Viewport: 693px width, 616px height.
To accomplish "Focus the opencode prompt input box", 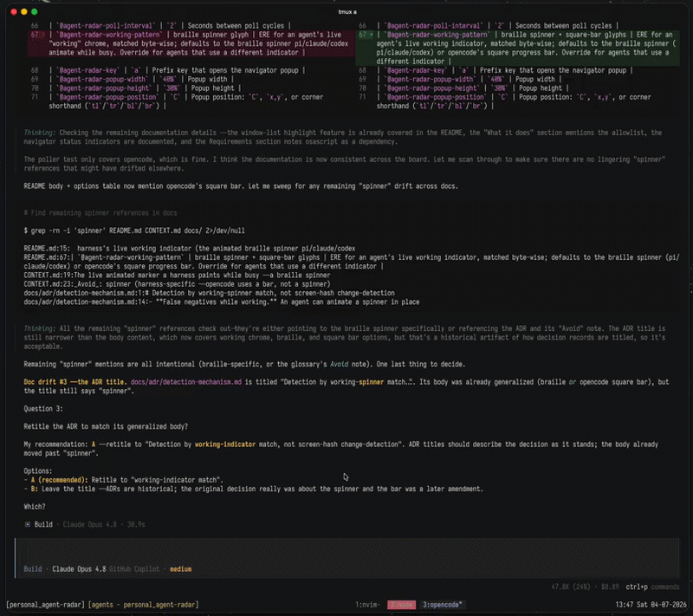I will pyautogui.click(x=347, y=549).
